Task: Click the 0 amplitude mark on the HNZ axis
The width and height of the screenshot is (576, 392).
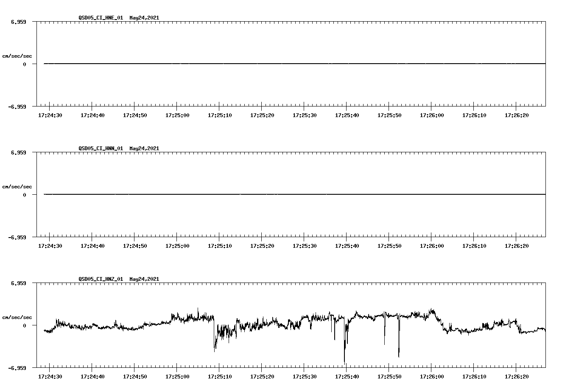Action: (24, 325)
